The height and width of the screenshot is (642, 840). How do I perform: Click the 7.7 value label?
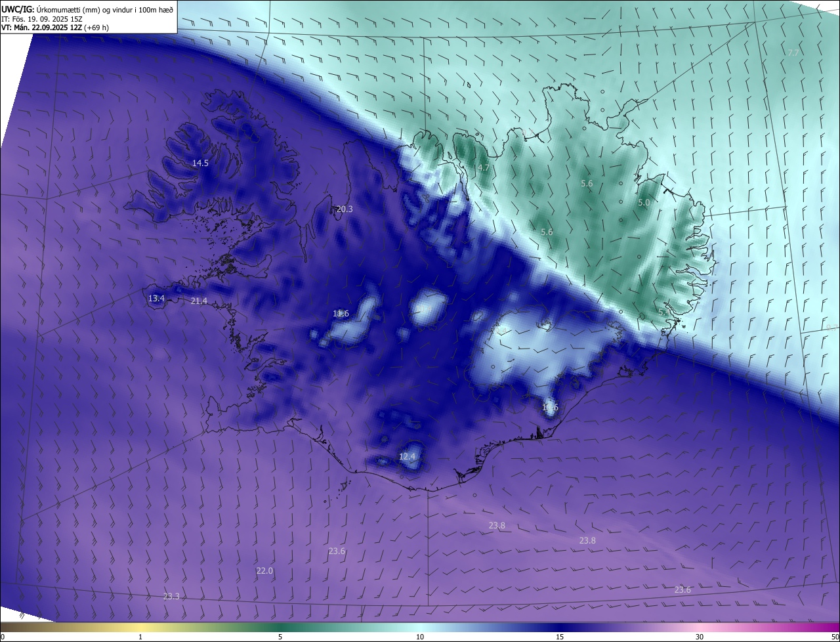(x=793, y=53)
